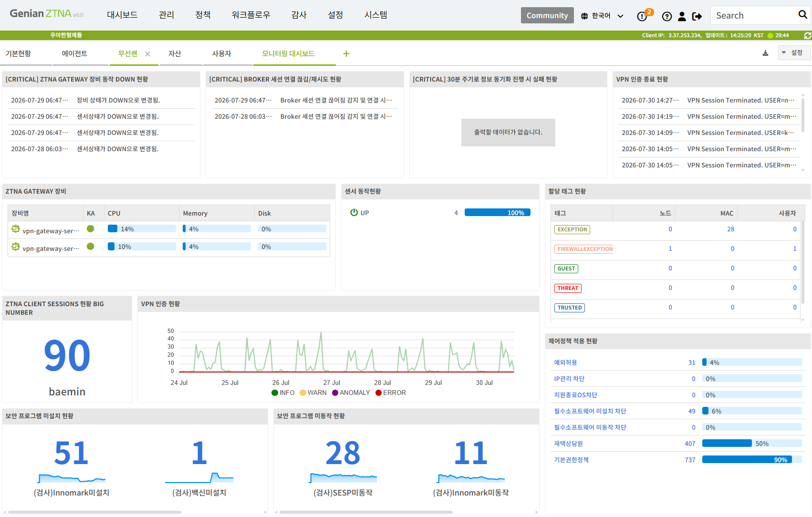This screenshot has height=517, width=812.
Task: Click first gateway's green KA status dot
Action: pyautogui.click(x=90, y=228)
